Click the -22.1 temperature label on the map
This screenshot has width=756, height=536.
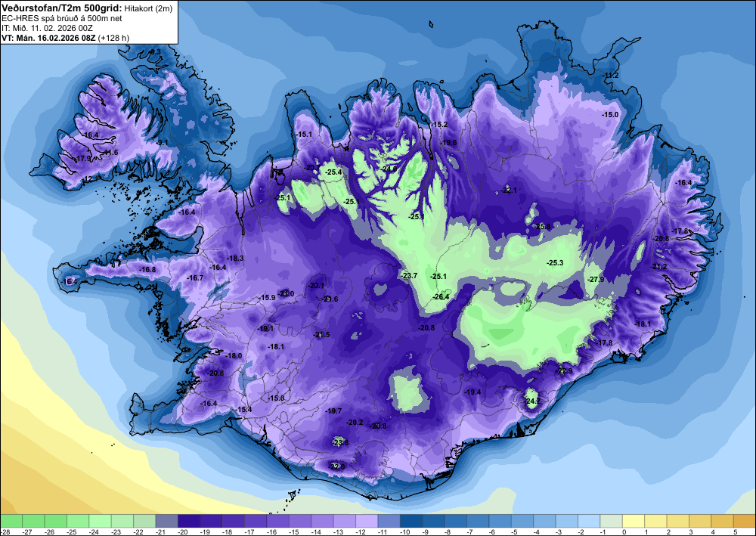[509, 191]
